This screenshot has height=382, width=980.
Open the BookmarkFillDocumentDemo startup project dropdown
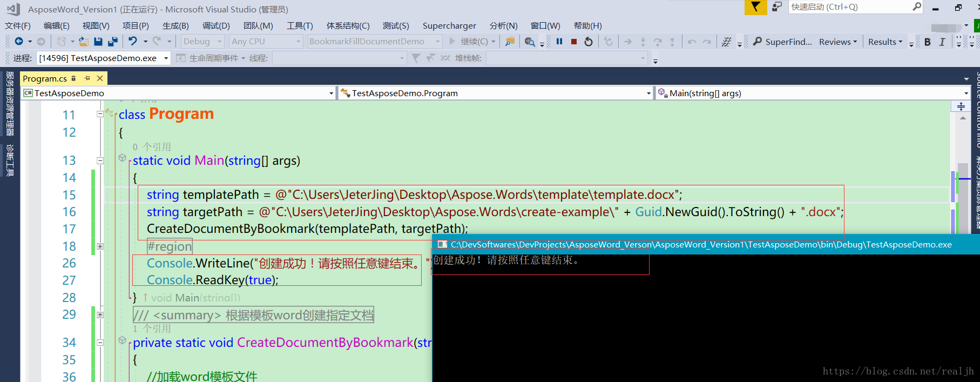[374, 42]
